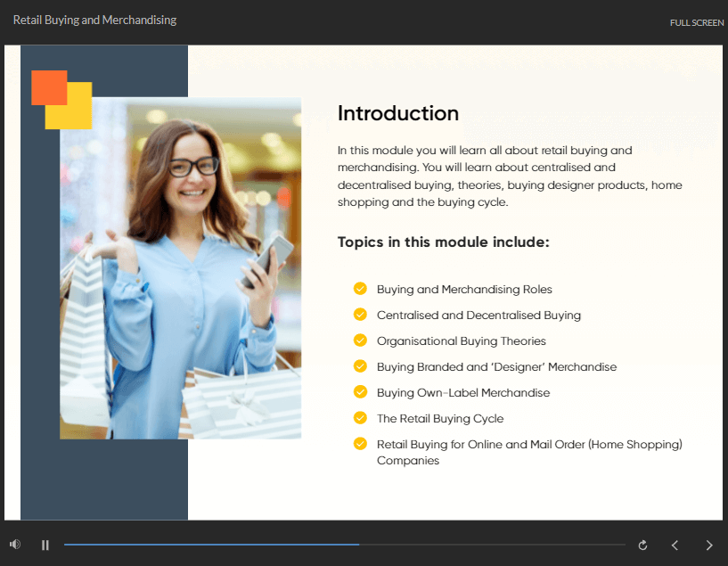Click the orange decorative square

coord(44,83)
